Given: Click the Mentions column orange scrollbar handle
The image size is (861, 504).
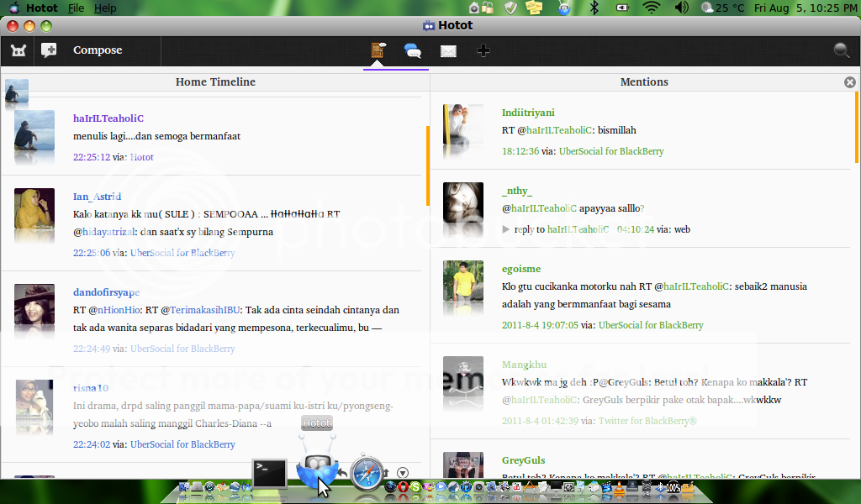Looking at the screenshot, I should coord(857,127).
